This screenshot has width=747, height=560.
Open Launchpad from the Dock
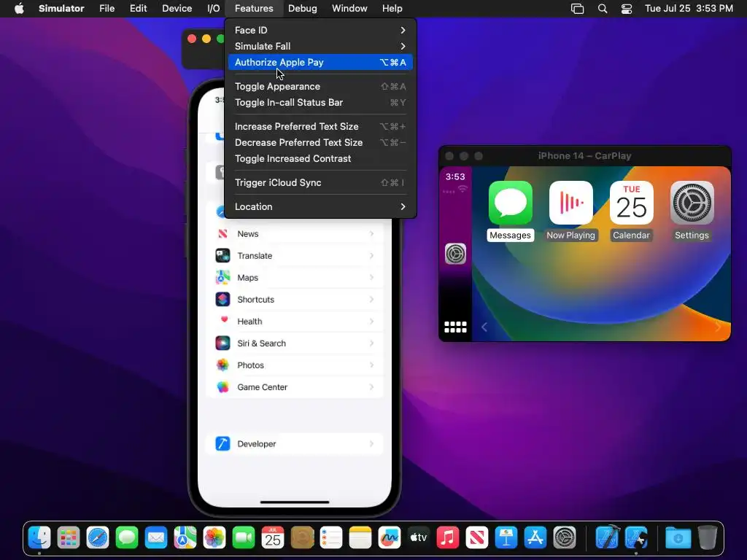[69, 538]
